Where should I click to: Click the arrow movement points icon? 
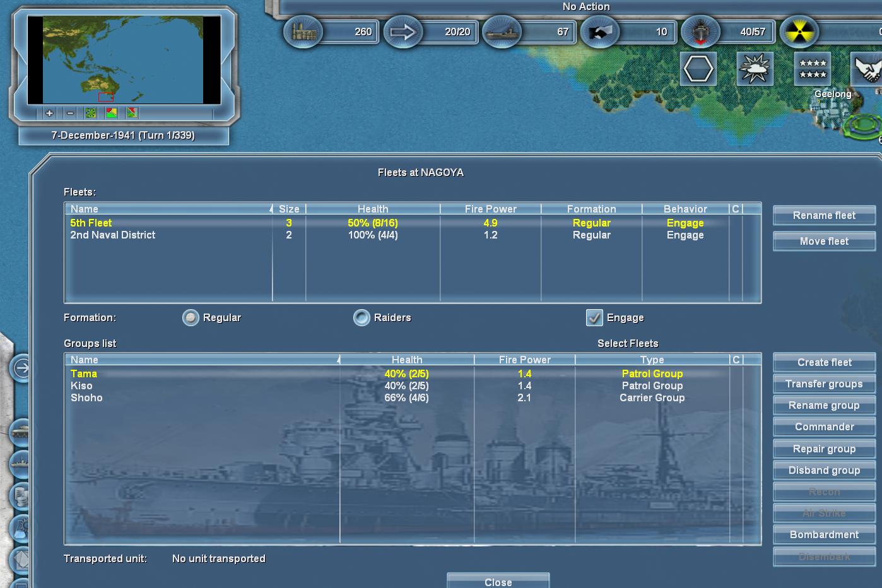(403, 32)
